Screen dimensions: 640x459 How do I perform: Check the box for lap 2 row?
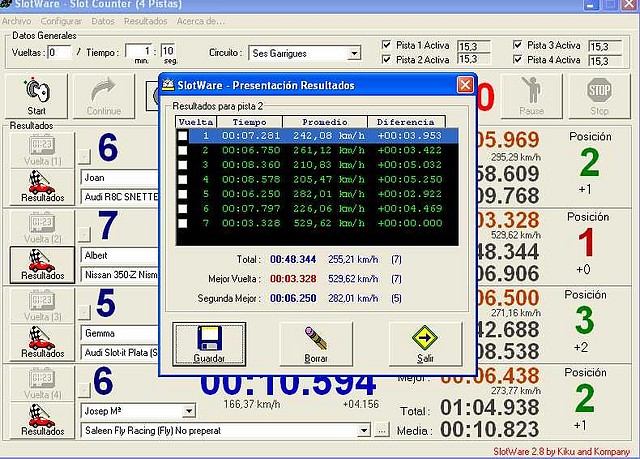(182, 150)
